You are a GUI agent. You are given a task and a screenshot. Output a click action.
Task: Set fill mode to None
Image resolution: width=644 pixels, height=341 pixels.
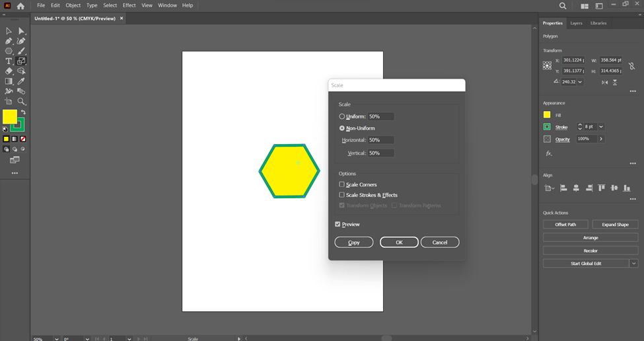pyautogui.click(x=23, y=139)
